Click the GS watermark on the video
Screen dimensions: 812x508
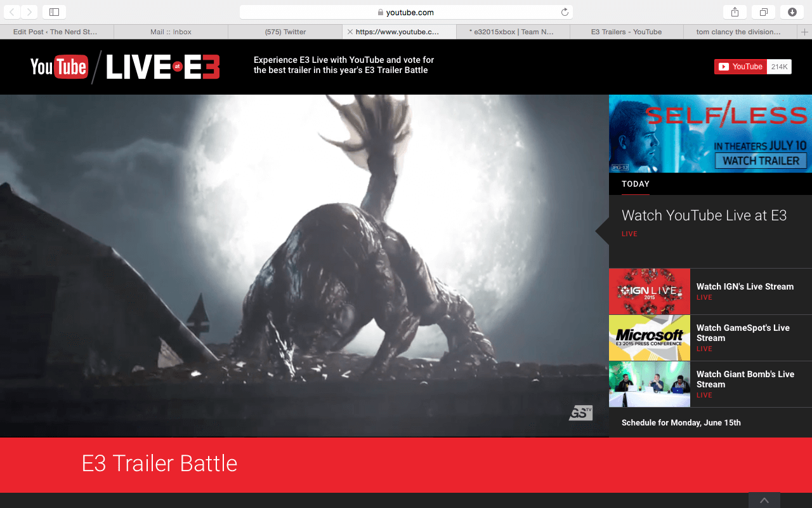580,412
